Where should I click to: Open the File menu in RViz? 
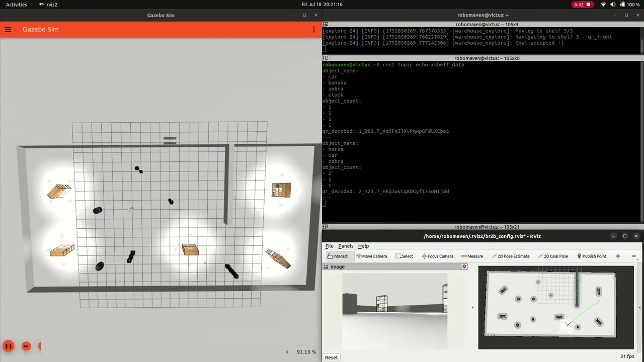pos(329,246)
